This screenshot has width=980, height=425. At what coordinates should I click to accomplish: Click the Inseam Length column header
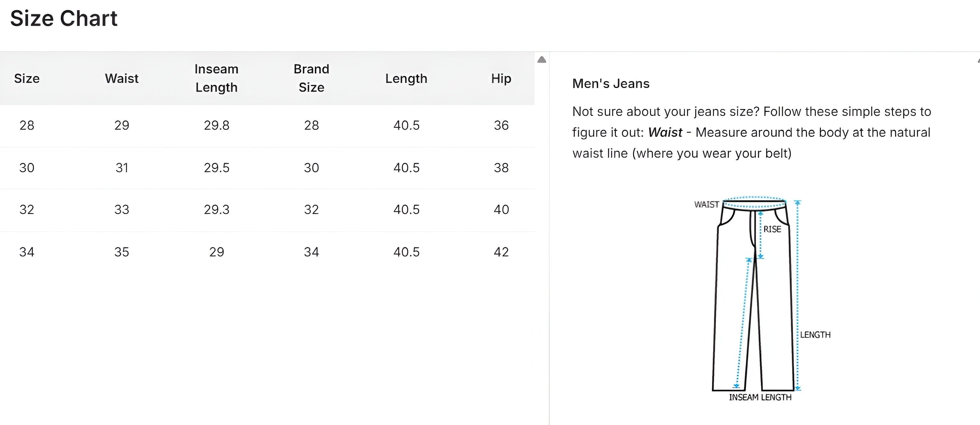coord(216,78)
